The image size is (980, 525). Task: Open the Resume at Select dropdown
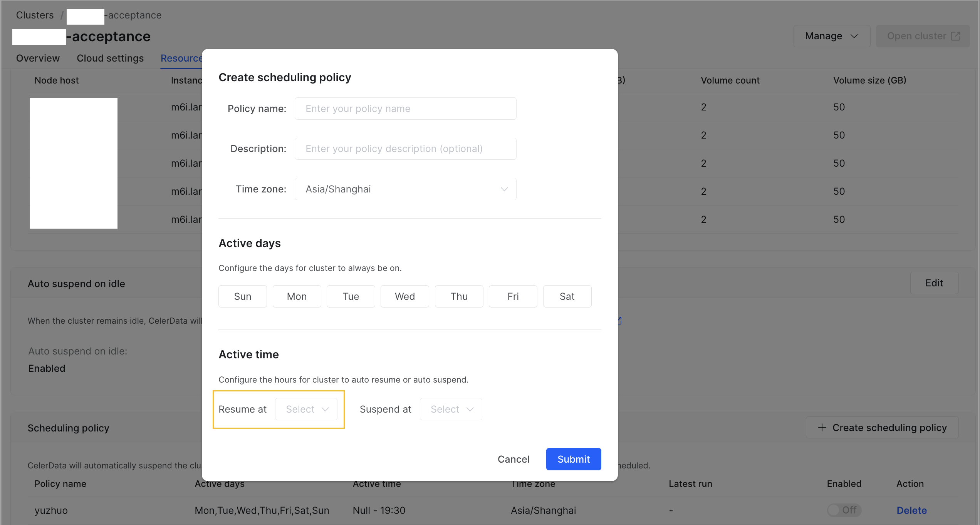[306, 409]
